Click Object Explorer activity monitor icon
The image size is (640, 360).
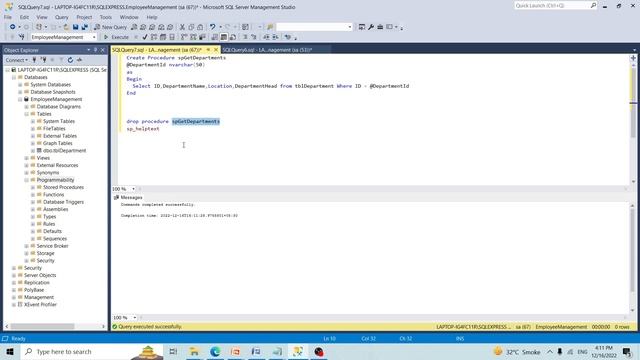(79, 60)
